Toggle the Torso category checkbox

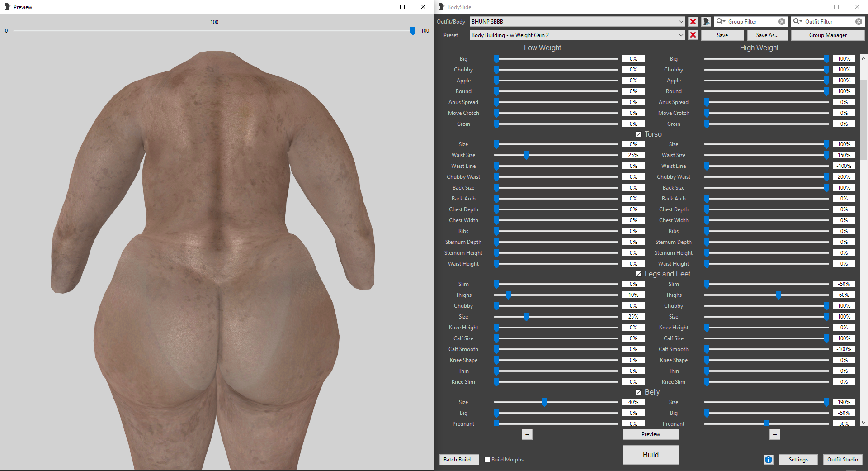tap(638, 134)
